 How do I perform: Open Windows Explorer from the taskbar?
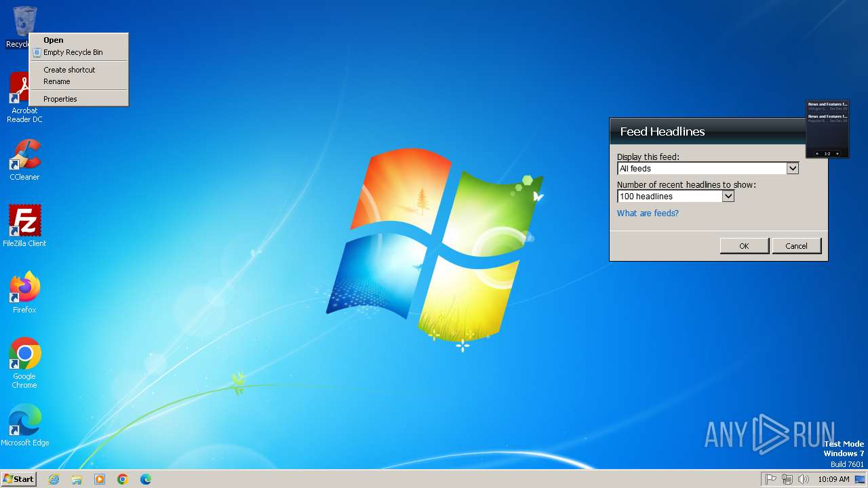[77, 479]
